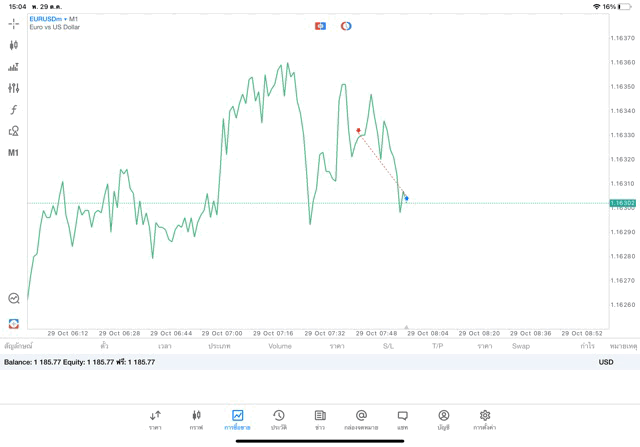
Task: Open the ข่าว news tab
Action: 320,418
